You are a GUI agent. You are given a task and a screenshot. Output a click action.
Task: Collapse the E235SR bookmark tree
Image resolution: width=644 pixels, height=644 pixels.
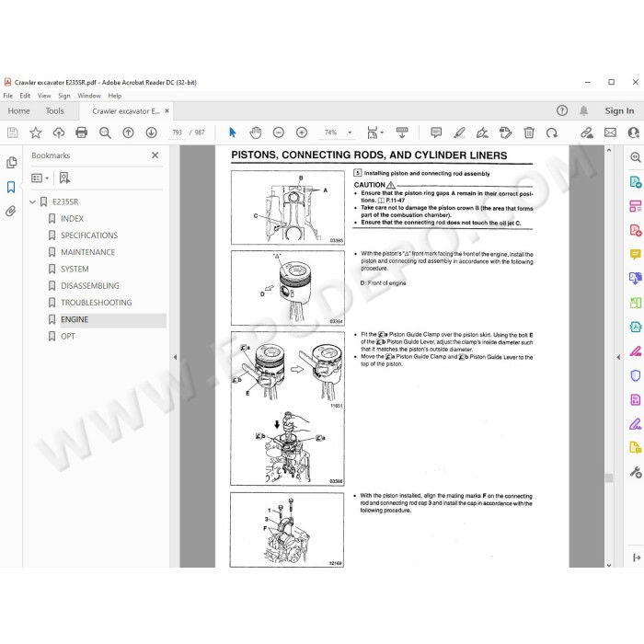pos(32,201)
